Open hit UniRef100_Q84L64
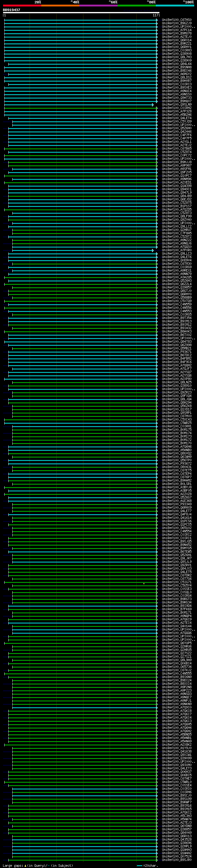Viewport: 197px width, 868px height. point(177,64)
